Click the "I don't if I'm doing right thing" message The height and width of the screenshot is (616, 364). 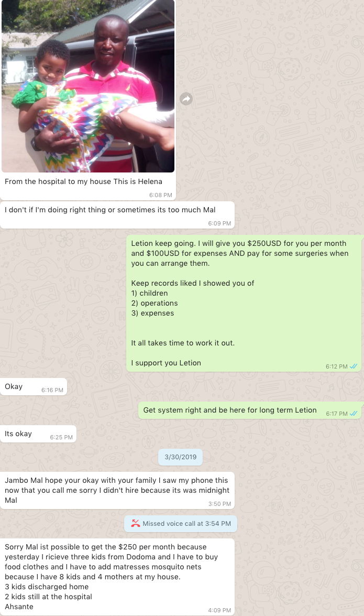117,214
